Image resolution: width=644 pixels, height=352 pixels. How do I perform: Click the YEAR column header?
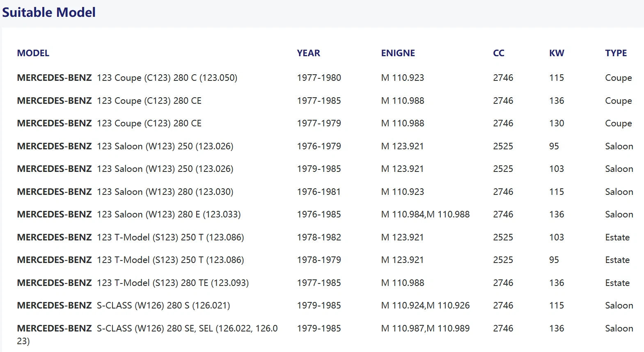(309, 53)
